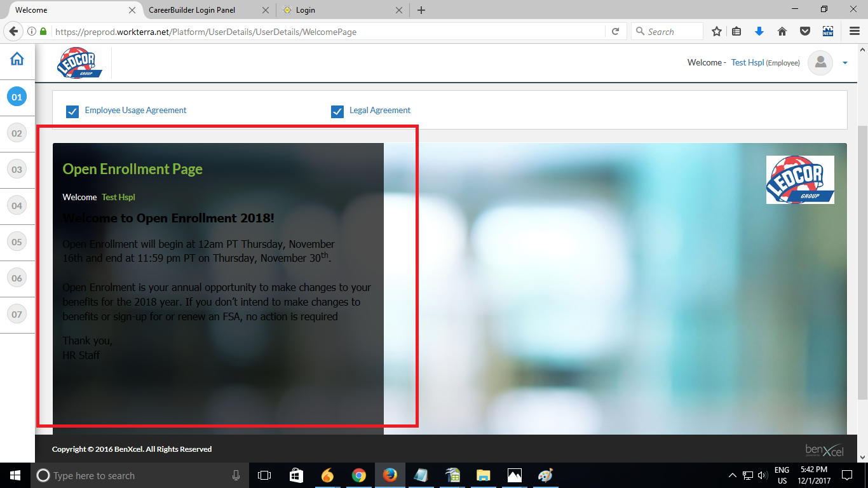Screen dimensions: 868x488
Task: Bookmark this page with the star icon
Action: [x=716, y=31]
